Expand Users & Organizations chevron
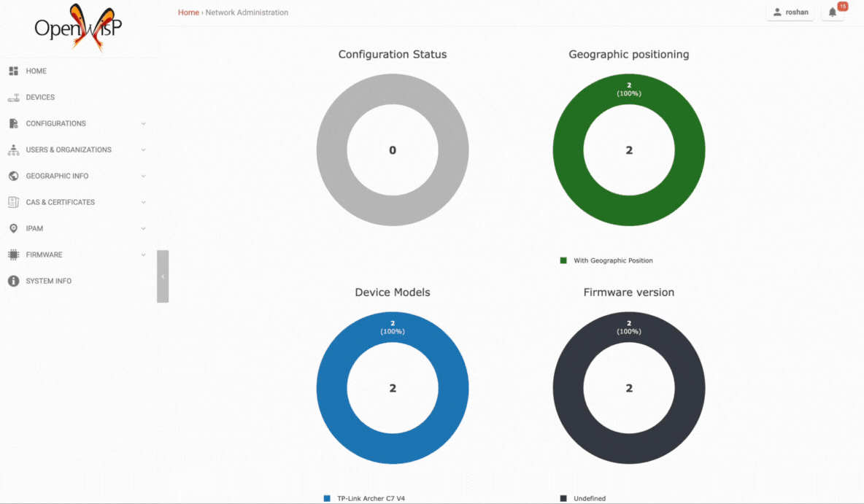The width and height of the screenshot is (864, 504). (x=143, y=150)
